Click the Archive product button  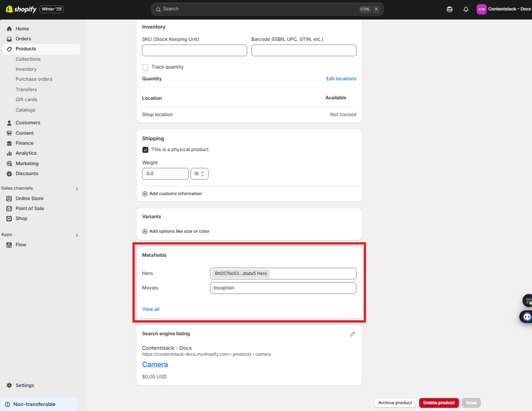pos(395,403)
